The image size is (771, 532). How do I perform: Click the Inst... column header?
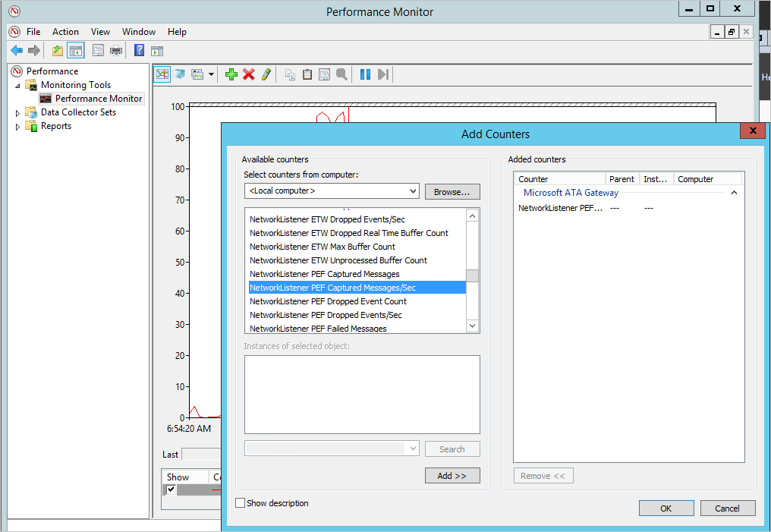click(656, 179)
